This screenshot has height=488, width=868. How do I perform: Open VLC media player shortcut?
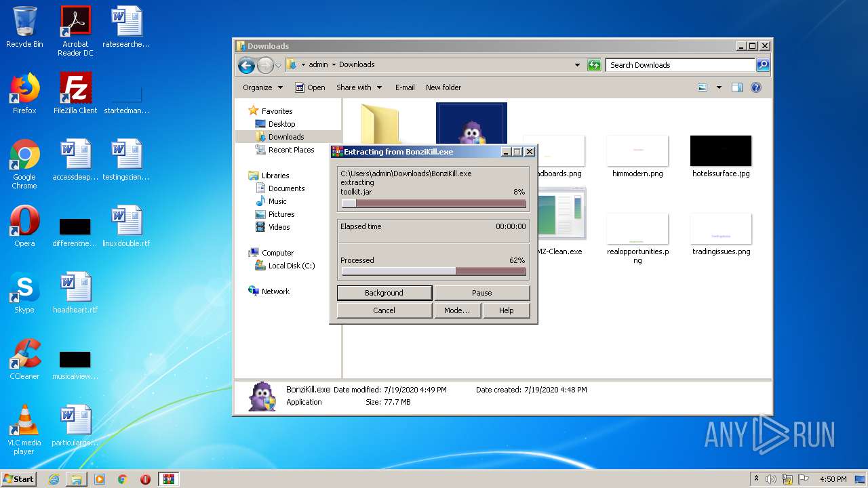pos(24,430)
